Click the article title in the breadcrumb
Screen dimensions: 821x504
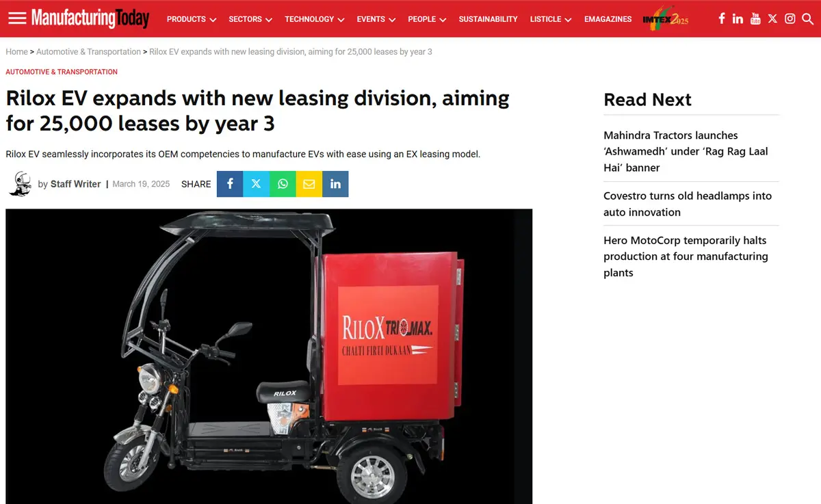point(290,52)
